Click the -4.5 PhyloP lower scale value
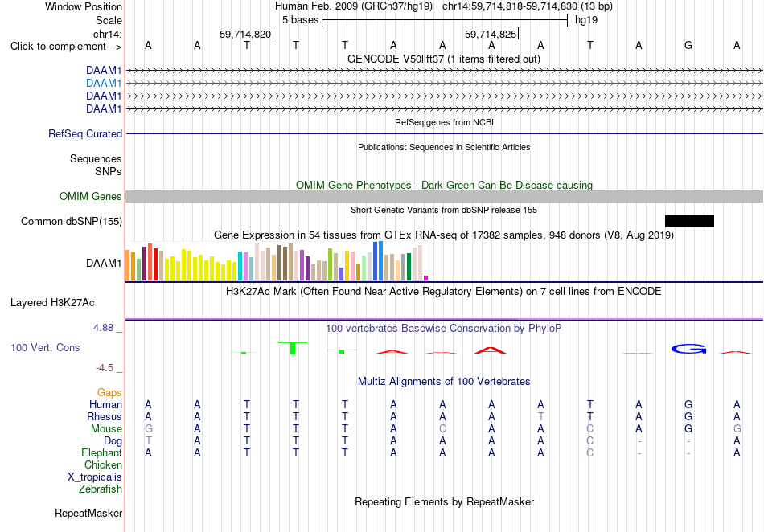This screenshot has width=764, height=532. 105,368
